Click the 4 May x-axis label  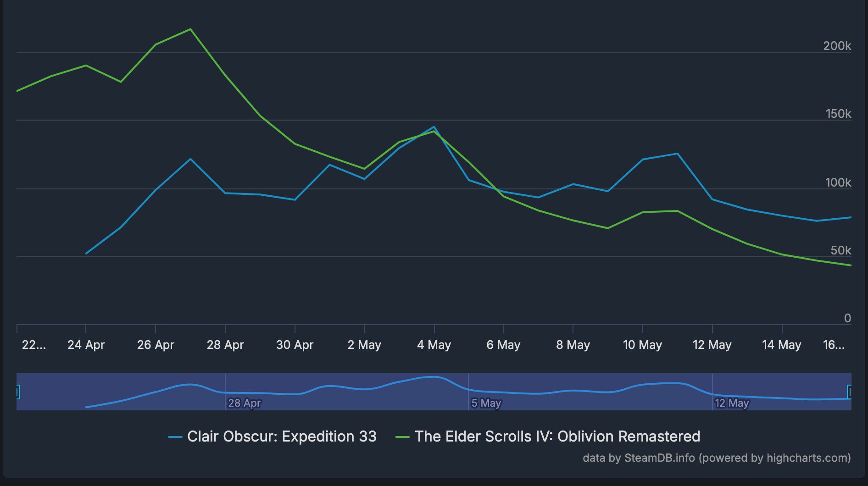pos(434,345)
